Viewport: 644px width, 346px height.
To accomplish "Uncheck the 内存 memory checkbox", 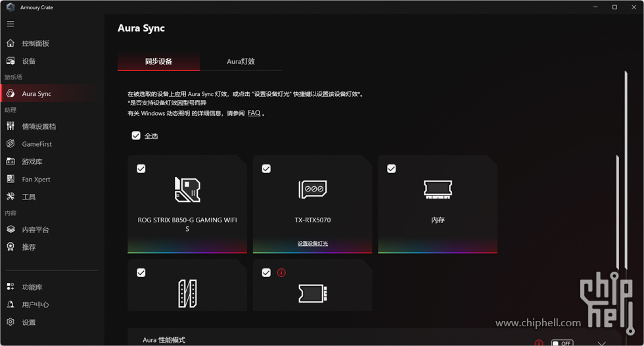I will click(x=392, y=168).
